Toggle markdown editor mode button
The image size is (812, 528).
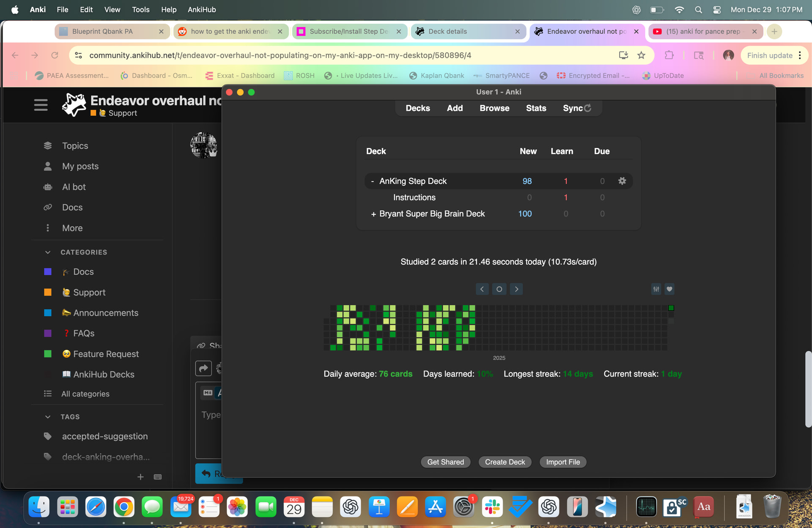208,393
